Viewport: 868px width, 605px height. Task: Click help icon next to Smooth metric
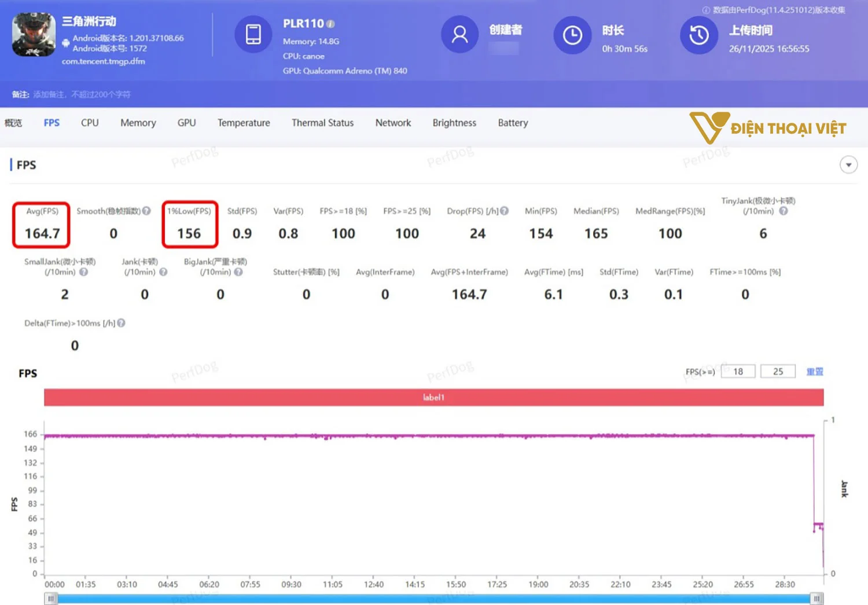tap(147, 211)
